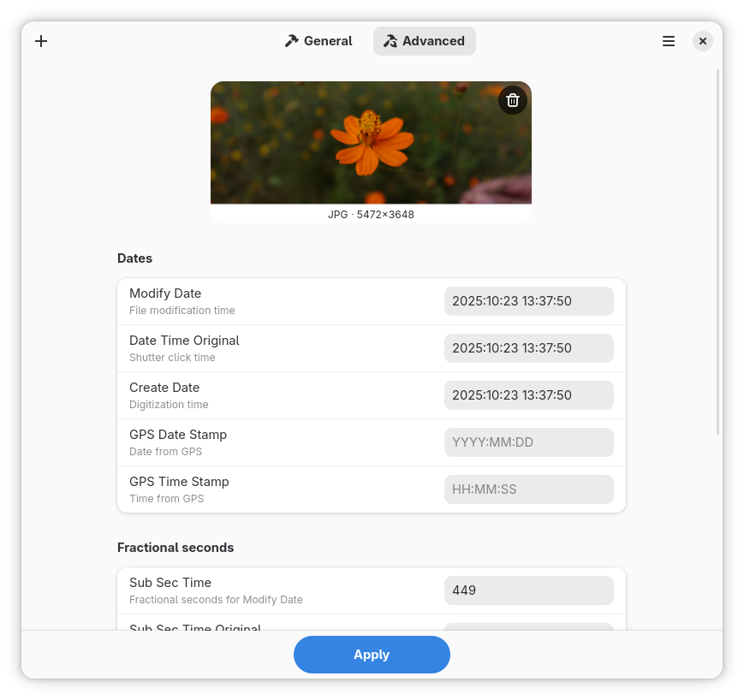Click the 'Create Date' row label
Viewport: 744px width, 700px height.
coord(164,388)
